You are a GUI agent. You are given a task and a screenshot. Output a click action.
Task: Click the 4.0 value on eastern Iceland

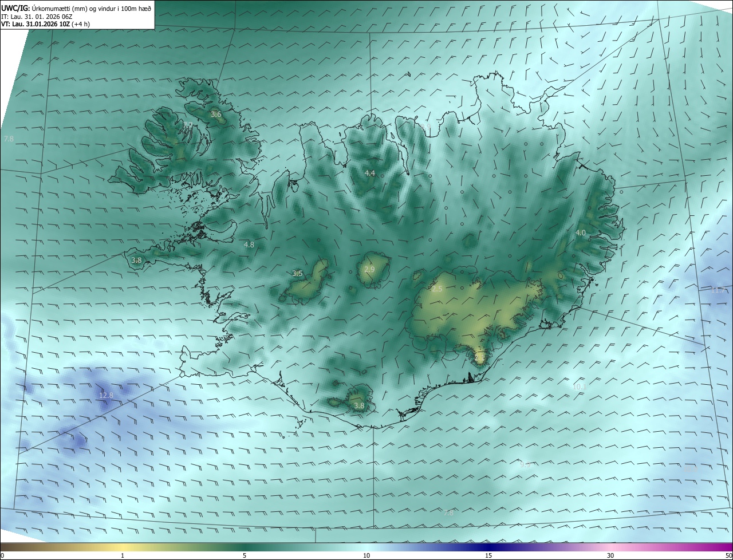581,232
